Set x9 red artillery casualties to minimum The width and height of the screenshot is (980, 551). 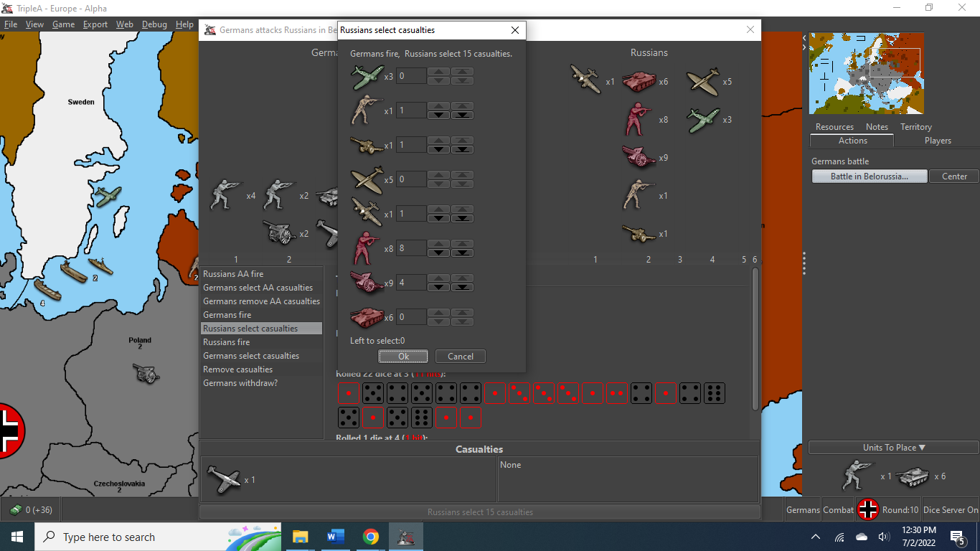coord(463,287)
